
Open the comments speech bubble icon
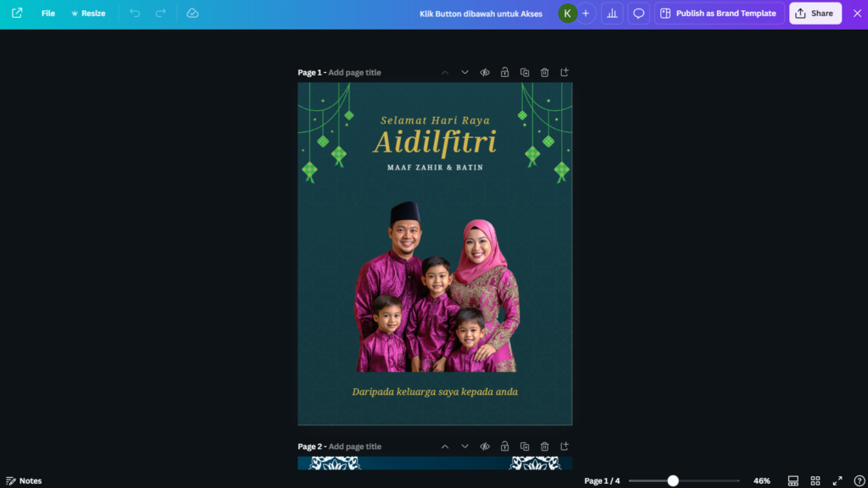(x=639, y=14)
